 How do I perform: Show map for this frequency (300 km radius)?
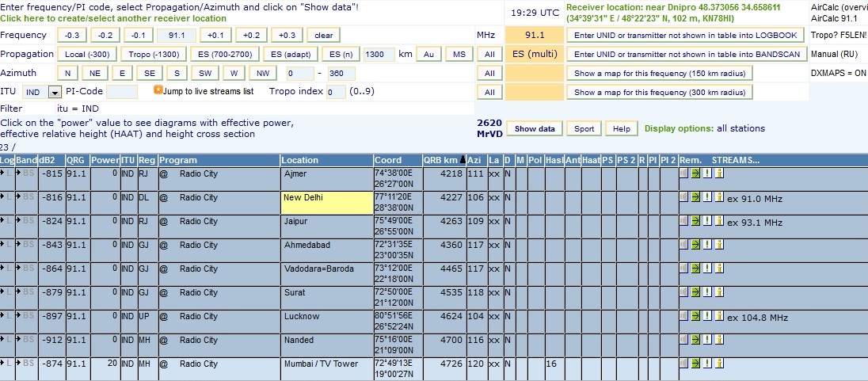(659, 92)
